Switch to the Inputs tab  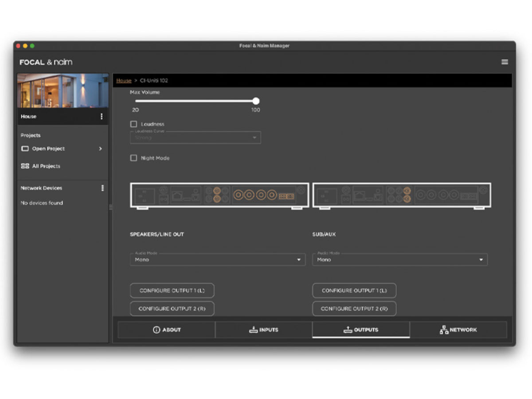click(x=263, y=330)
